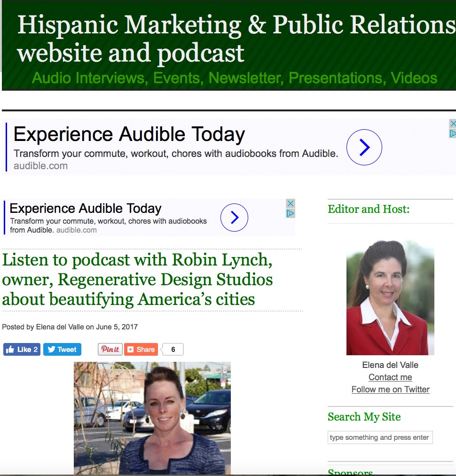The width and height of the screenshot is (456, 476).
Task: Close the top Audible banner ad
Action: tap(453, 124)
